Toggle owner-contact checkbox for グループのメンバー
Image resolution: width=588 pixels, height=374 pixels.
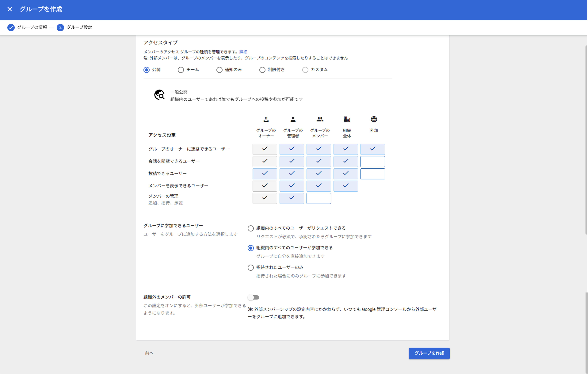[x=319, y=149]
